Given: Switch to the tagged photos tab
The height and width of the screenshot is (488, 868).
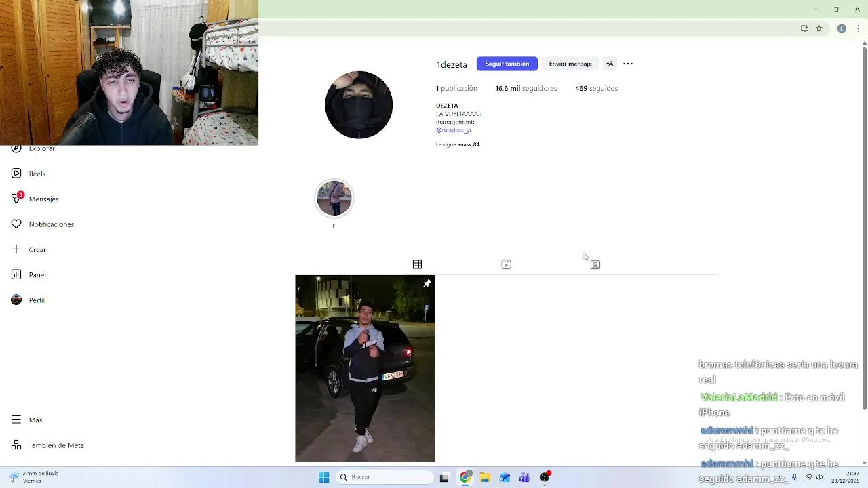Looking at the screenshot, I should (x=595, y=264).
